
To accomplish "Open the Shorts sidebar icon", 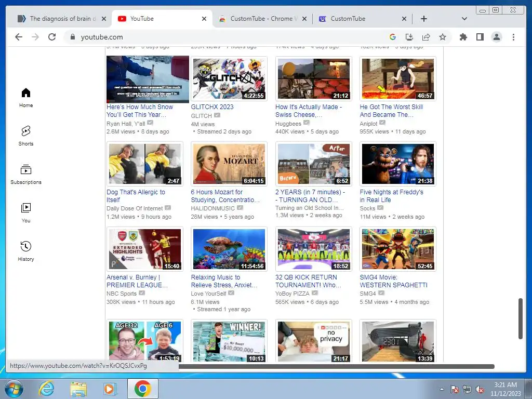I will [26, 136].
